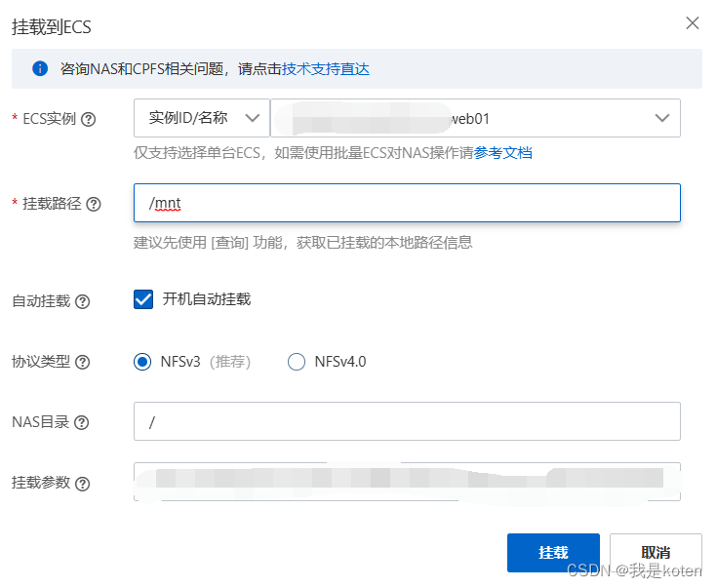Click the help icon beside 协议类型
Image resolution: width=716 pixels, height=588 pixels.
point(83,363)
